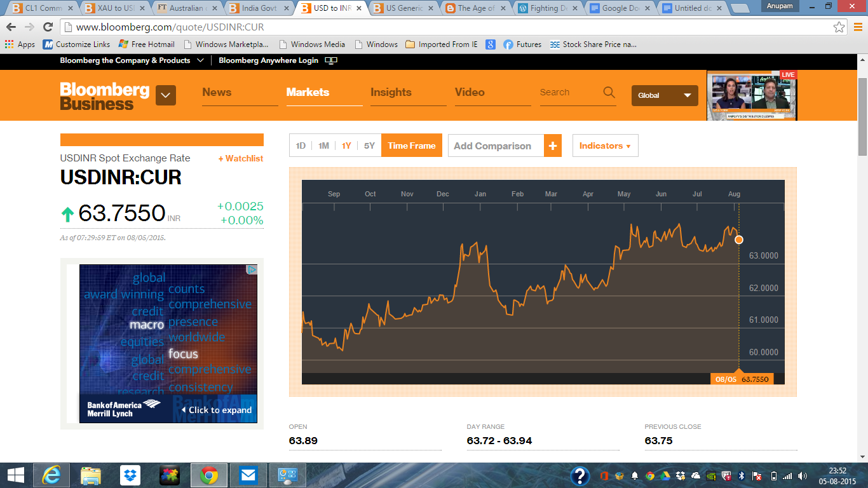This screenshot has width=868, height=488.
Task: Open the Apps bookmarks shortcut
Action: pyautogui.click(x=20, y=44)
